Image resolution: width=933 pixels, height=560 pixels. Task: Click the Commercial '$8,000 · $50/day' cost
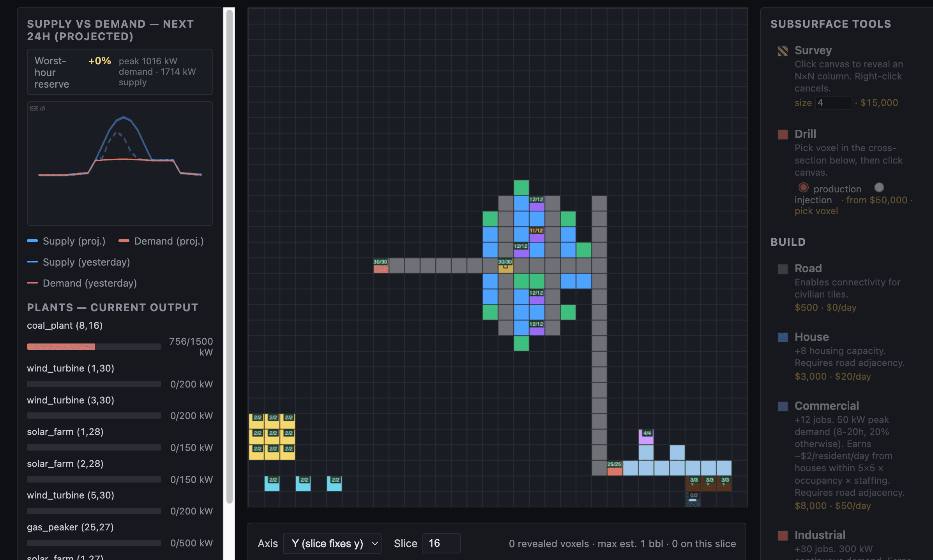click(x=833, y=506)
